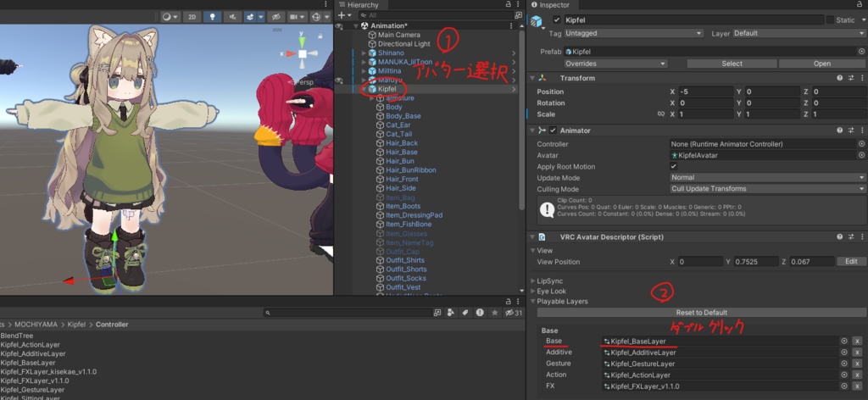
Task: Collapse the Animation scene in Hierarchy
Action: (356, 25)
